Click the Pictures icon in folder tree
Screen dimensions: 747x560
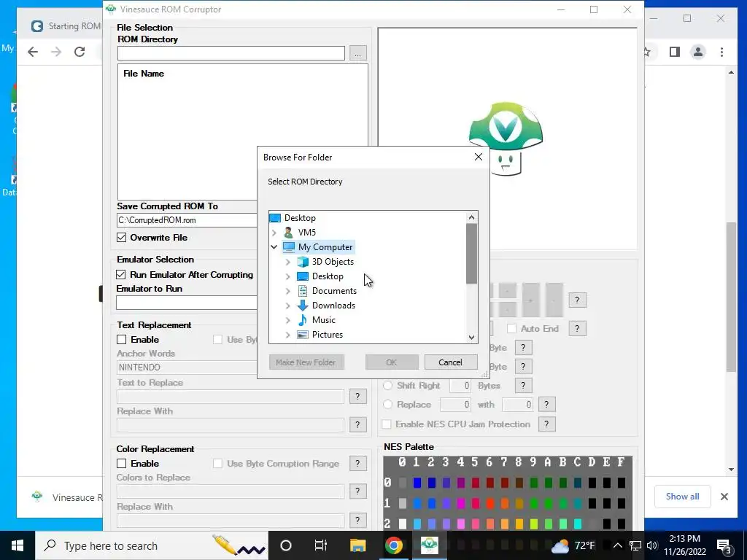click(303, 335)
